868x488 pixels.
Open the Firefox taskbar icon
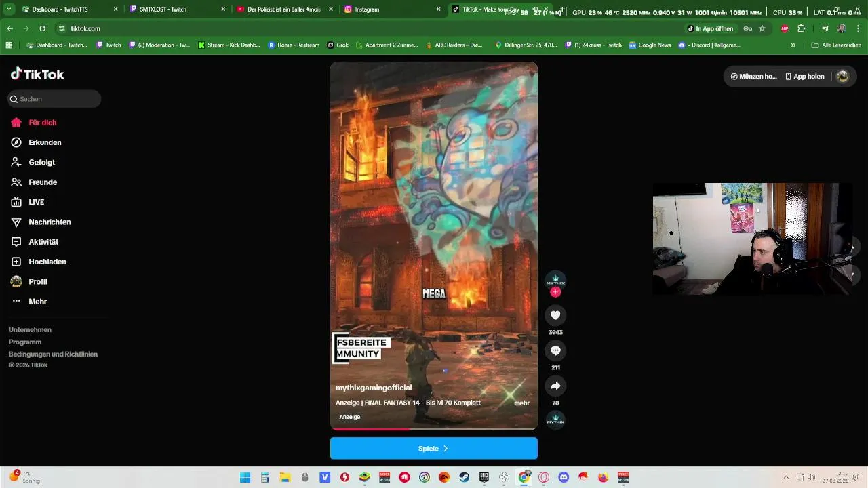click(604, 477)
